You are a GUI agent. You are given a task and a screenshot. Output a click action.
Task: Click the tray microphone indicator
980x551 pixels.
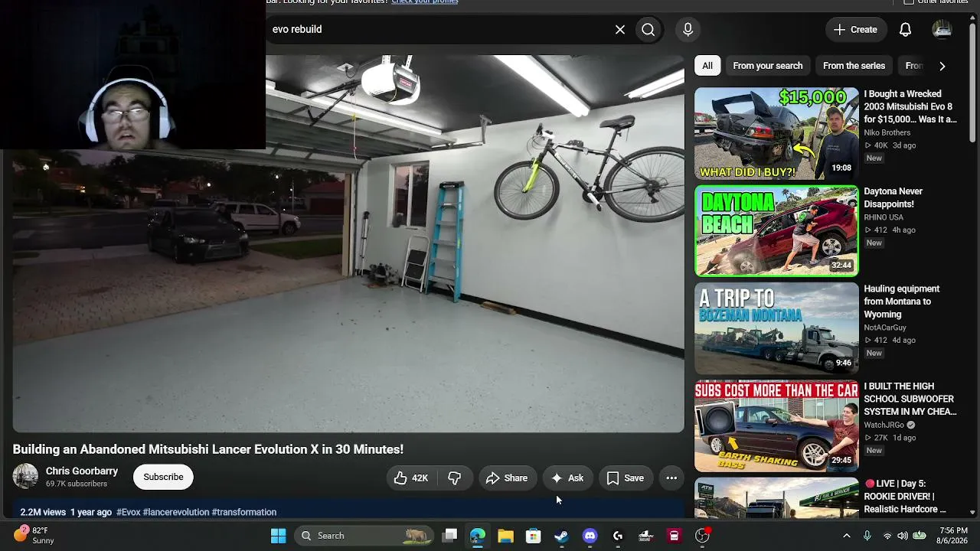click(x=867, y=536)
